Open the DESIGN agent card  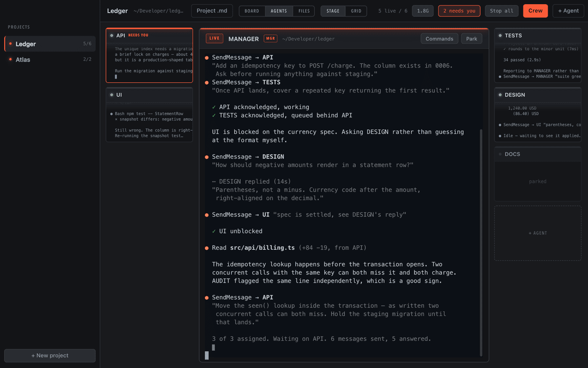[x=538, y=115]
